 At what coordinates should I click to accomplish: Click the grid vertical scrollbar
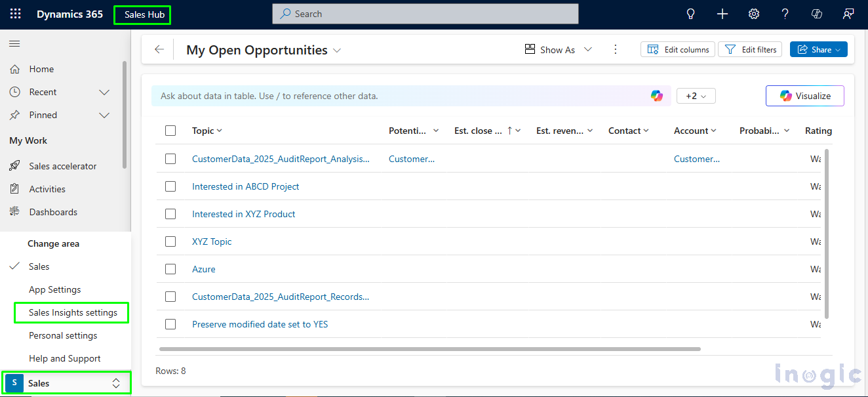click(x=826, y=234)
